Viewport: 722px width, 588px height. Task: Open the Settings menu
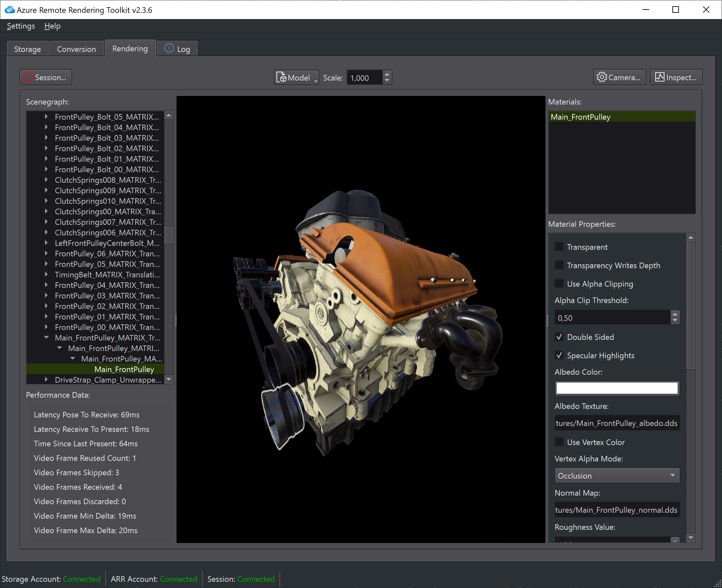click(21, 26)
